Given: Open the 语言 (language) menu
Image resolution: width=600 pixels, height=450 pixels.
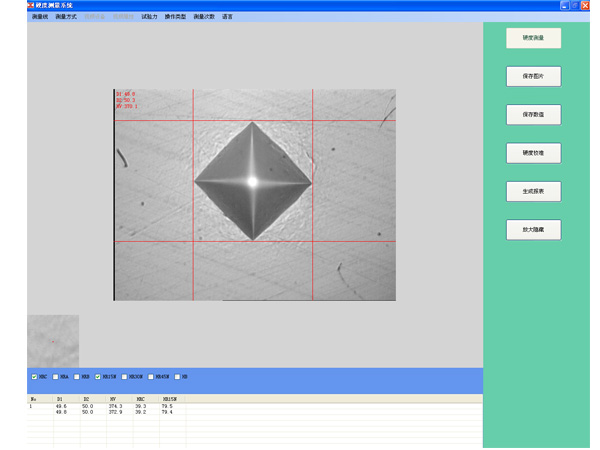Looking at the screenshot, I should pos(228,17).
